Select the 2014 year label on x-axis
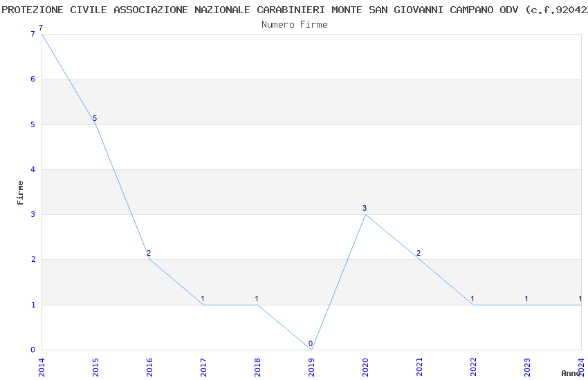The image size is (588, 380). [42, 368]
